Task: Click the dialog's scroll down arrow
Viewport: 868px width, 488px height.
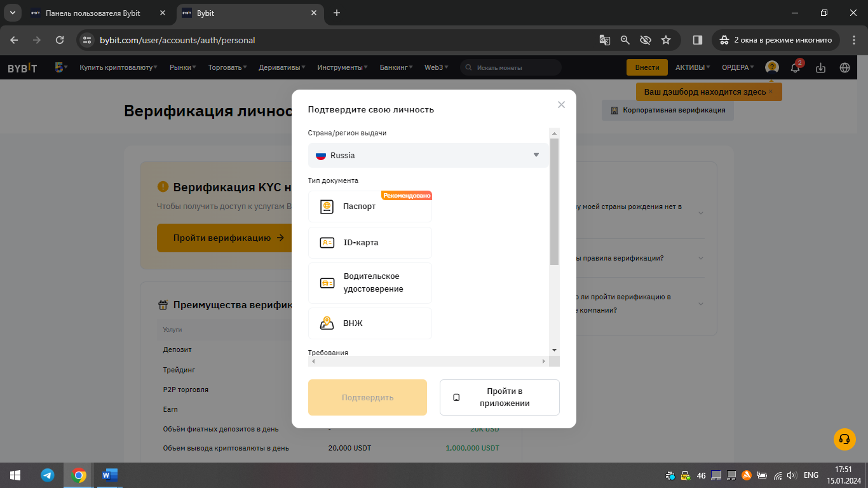Action: (x=554, y=350)
